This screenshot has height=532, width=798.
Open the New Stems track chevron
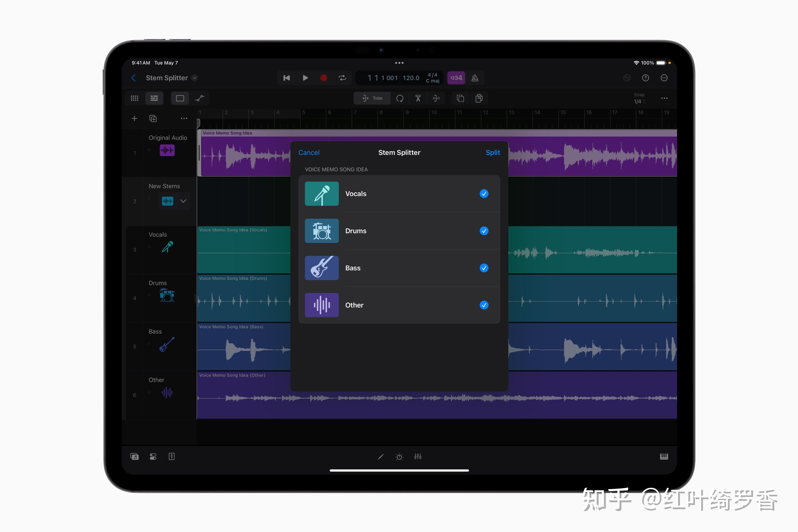(x=183, y=201)
